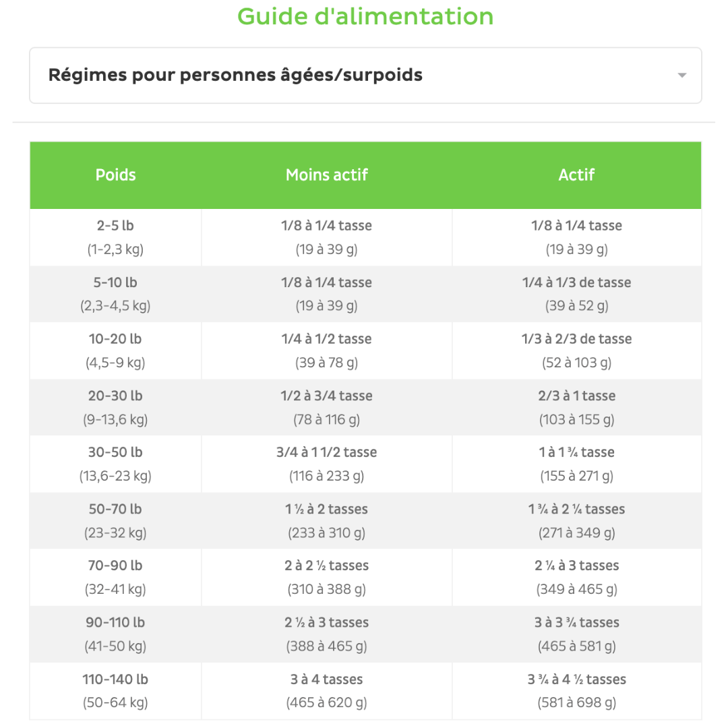Select the Actif column header
The width and height of the screenshot is (728, 728).
tap(576, 175)
